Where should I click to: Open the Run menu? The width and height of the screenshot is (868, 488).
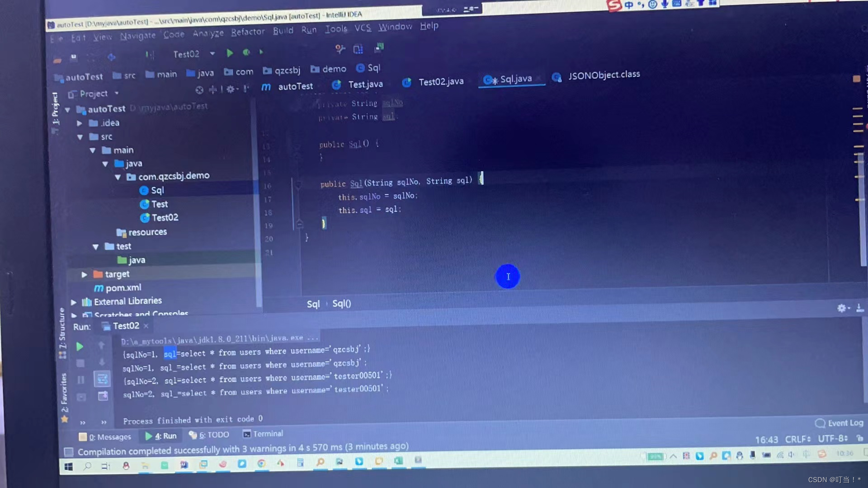309,30
